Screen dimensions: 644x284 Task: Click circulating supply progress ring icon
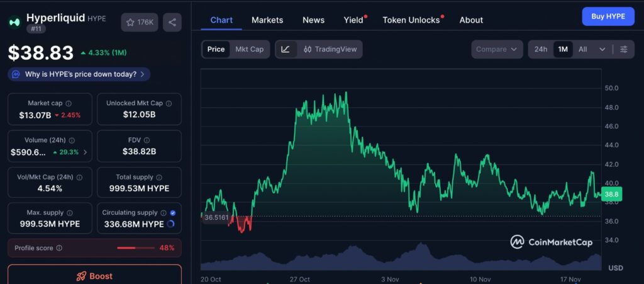tap(171, 224)
